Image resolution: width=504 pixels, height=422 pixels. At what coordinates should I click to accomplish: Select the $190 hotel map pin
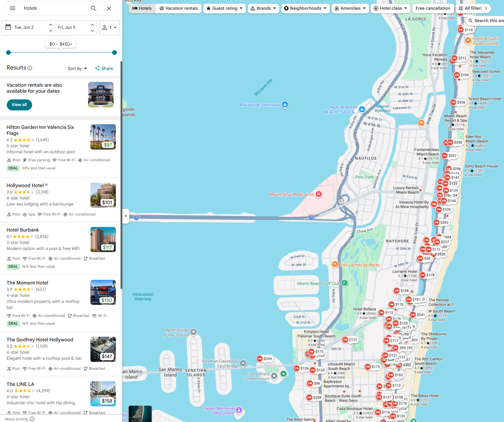[461, 75]
